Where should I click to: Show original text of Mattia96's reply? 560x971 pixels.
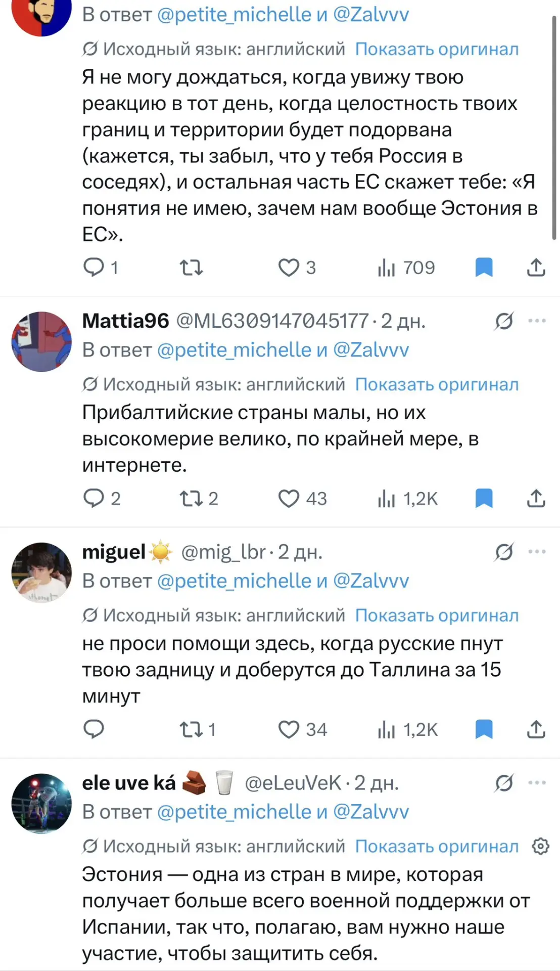[437, 385]
